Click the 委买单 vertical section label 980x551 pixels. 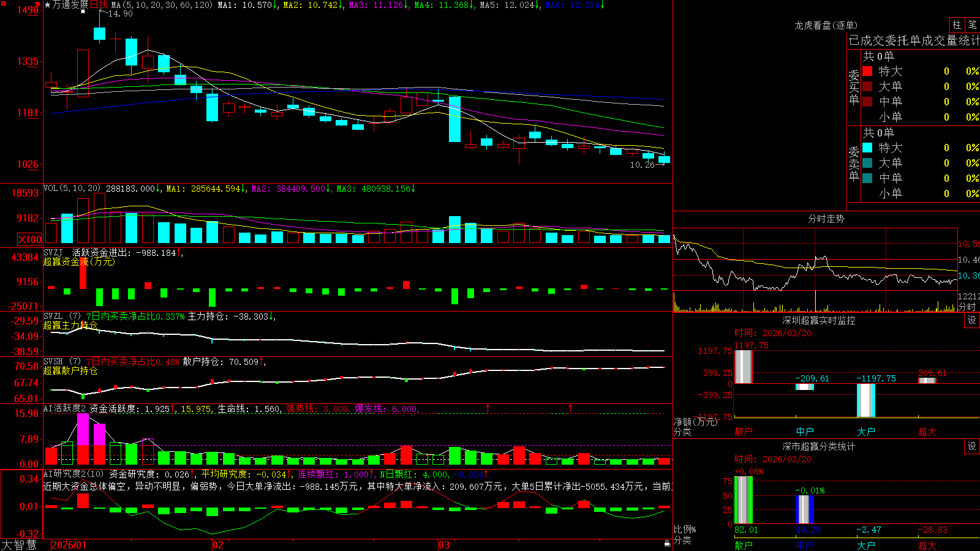point(854,87)
